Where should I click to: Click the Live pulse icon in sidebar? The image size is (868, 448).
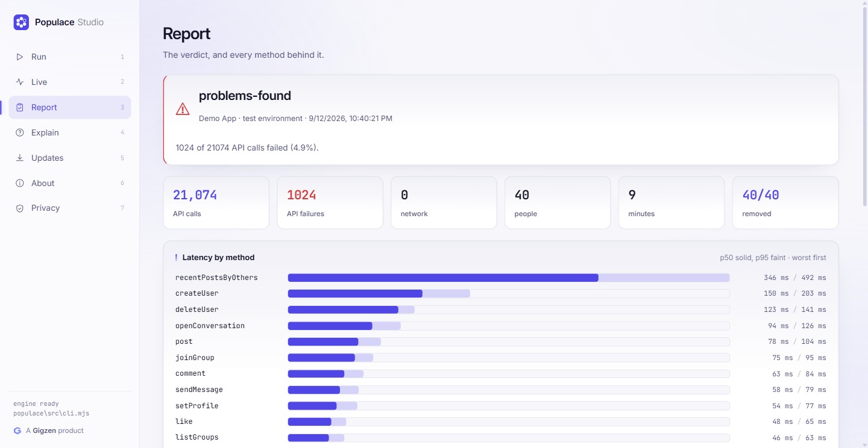20,82
